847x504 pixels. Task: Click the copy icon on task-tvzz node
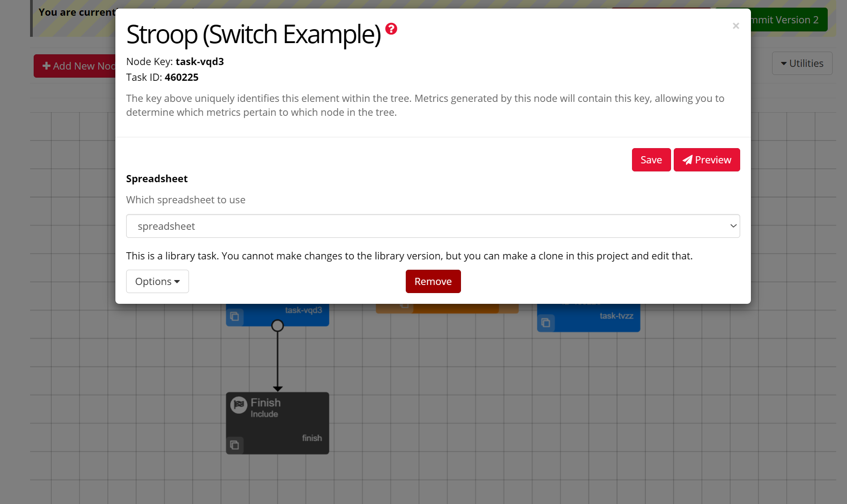(x=546, y=323)
